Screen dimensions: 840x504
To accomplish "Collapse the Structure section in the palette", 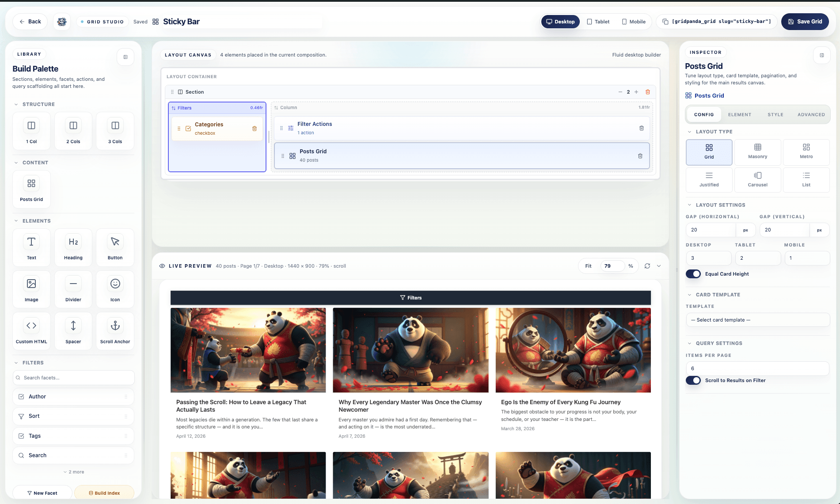I will (15, 104).
